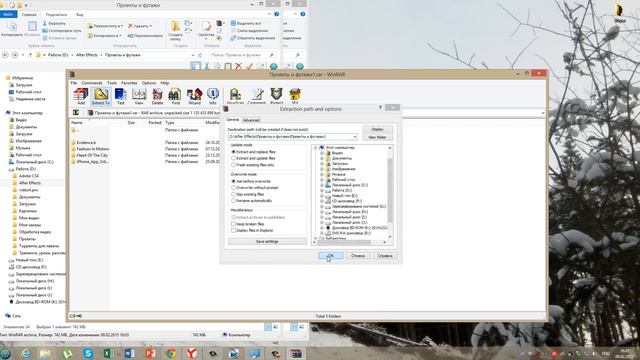Collapse Этот компьютер node in the dialog tree

316,148
